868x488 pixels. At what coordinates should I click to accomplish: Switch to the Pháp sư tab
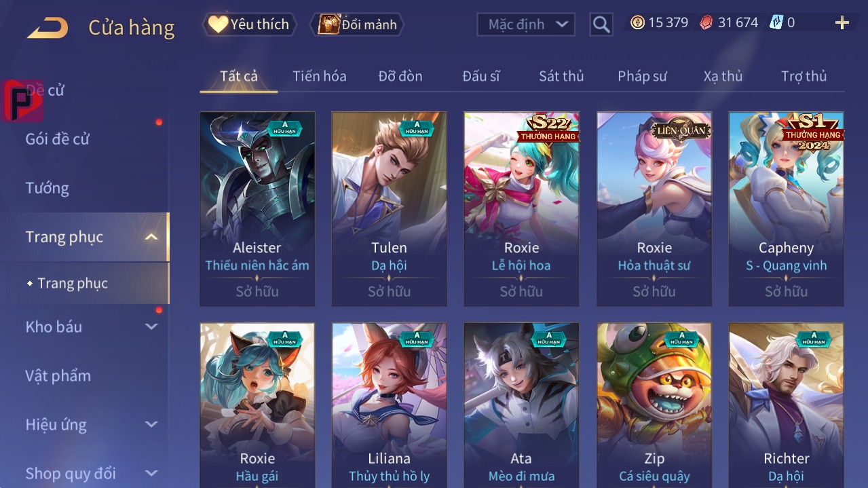pos(642,76)
